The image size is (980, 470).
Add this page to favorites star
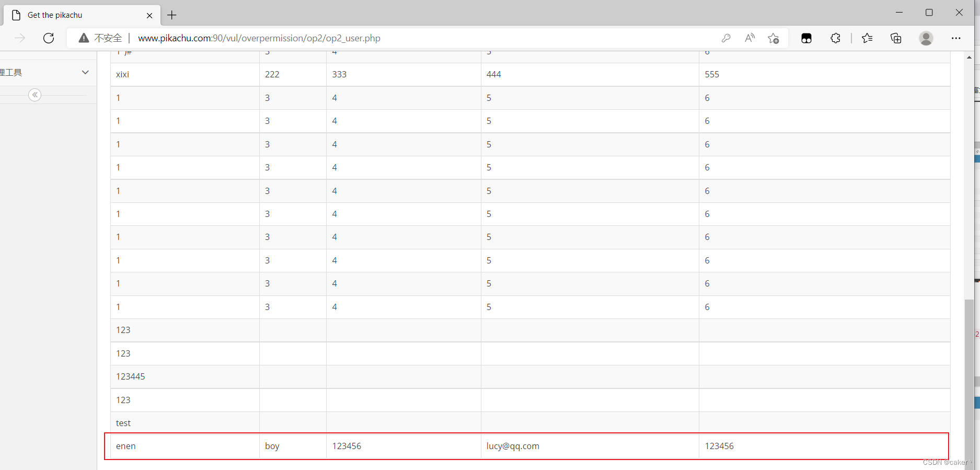tap(774, 38)
